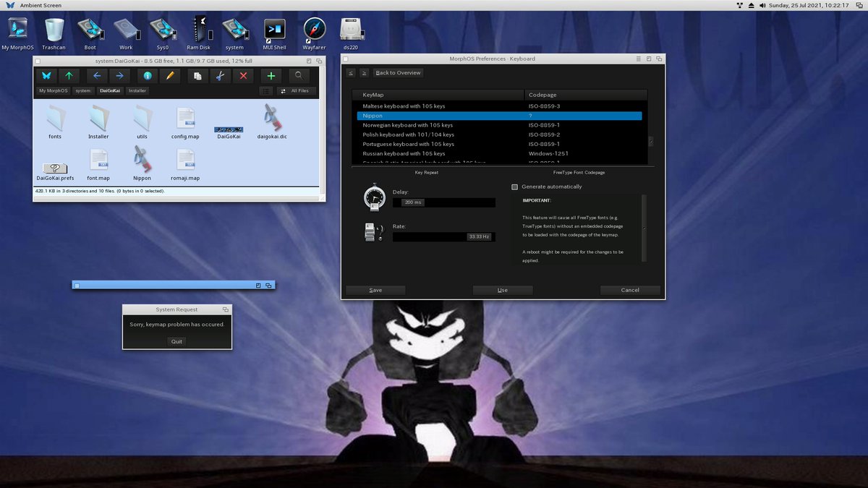Click the volume speaker tray icon
The height and width of the screenshot is (488, 868).
point(762,5)
